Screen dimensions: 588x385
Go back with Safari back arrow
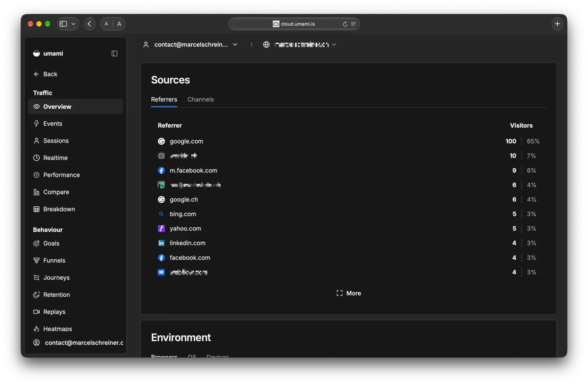coord(89,24)
